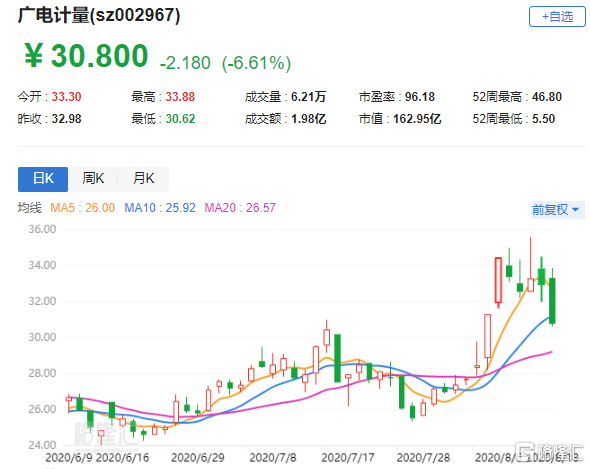
Task: Click the 26.00 y-axis label
Action: point(42,409)
